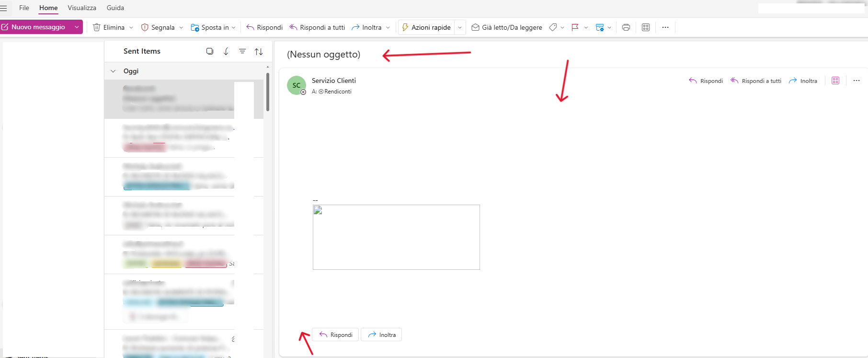The width and height of the screenshot is (868, 358).
Task: Click the (Nessun oggetto) subject line
Action: click(x=324, y=54)
